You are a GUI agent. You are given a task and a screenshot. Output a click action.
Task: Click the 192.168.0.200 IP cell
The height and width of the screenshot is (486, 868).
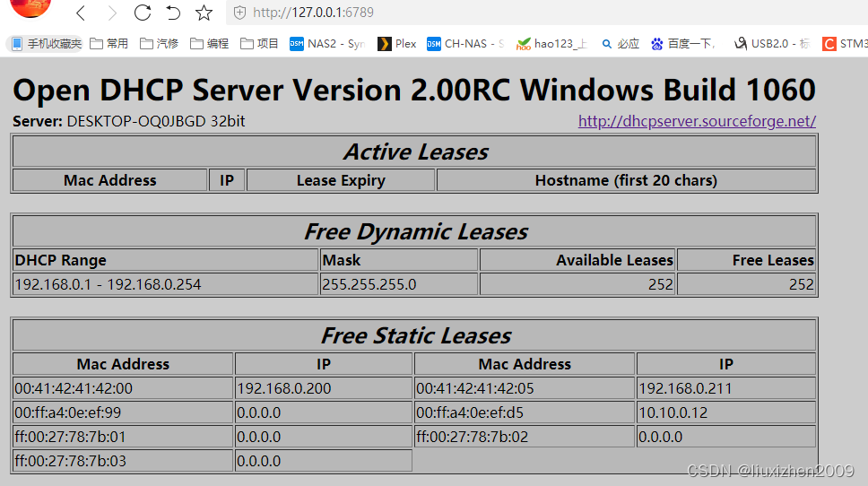[x=324, y=388]
